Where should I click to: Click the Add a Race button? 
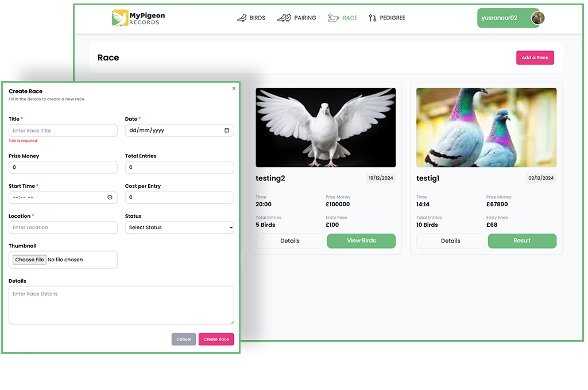535,57
